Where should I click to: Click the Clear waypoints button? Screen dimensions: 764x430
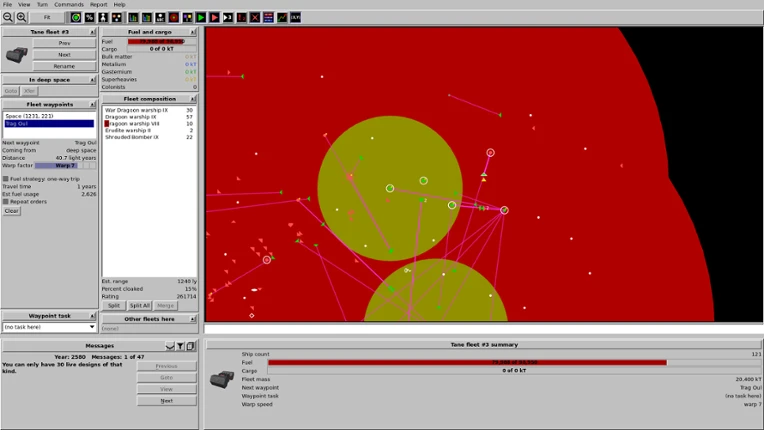(x=12, y=211)
